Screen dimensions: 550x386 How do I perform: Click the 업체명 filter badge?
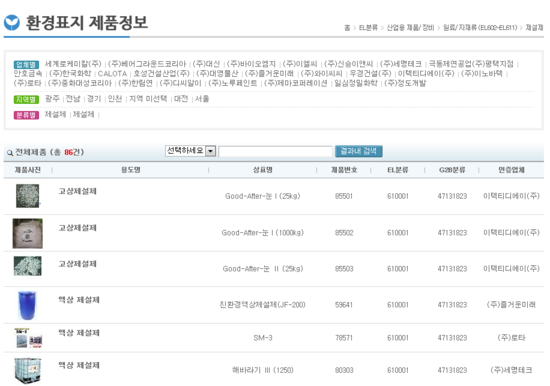(26, 65)
